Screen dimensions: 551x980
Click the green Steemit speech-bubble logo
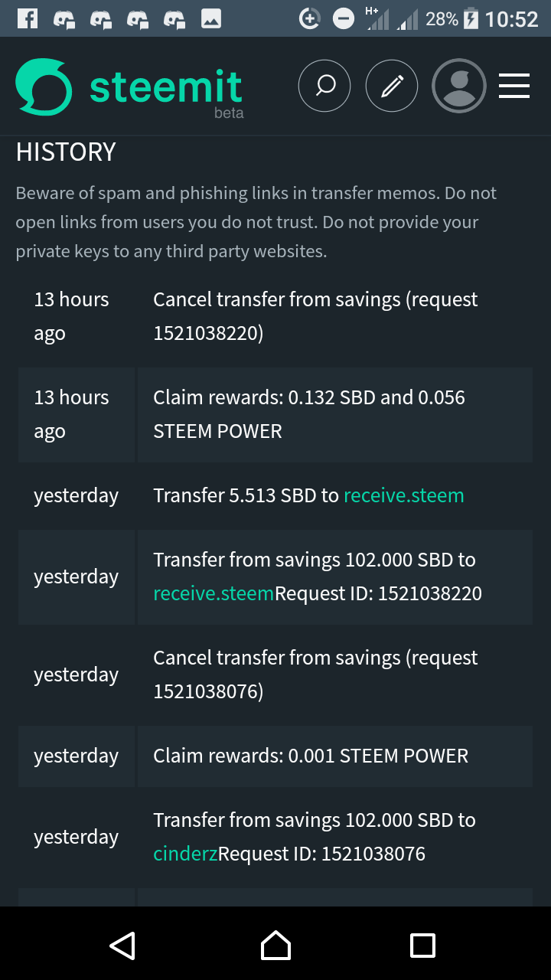coord(44,87)
